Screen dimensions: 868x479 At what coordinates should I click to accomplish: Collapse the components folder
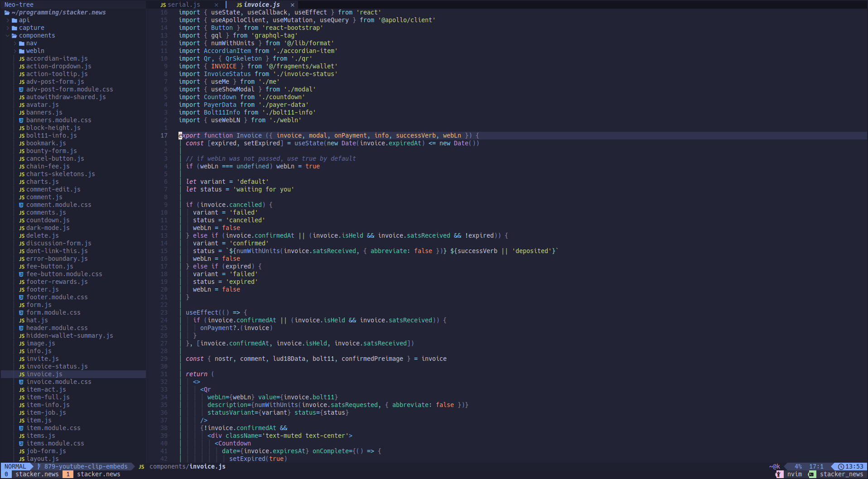point(8,36)
